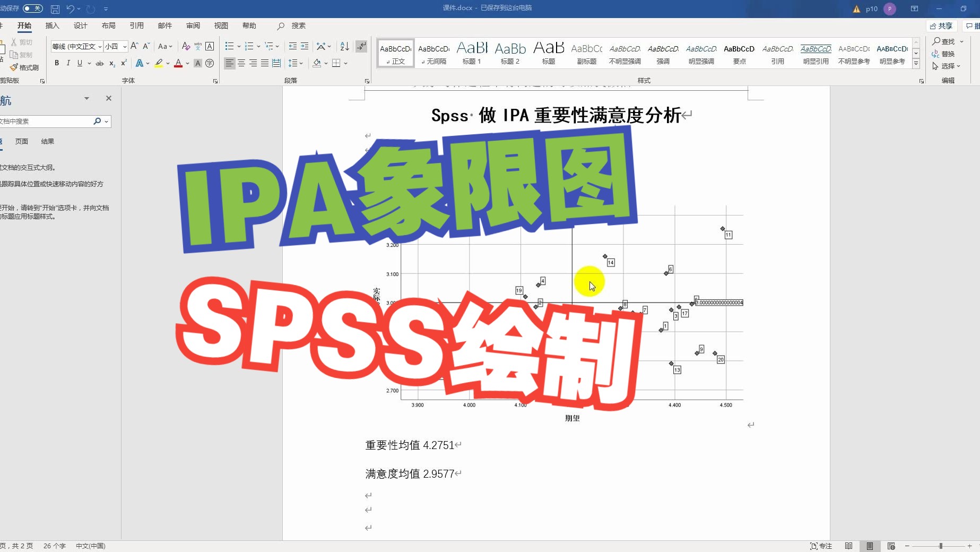The width and height of the screenshot is (980, 552).
Task: Expand the styles gallery more arrow
Action: coord(916,64)
